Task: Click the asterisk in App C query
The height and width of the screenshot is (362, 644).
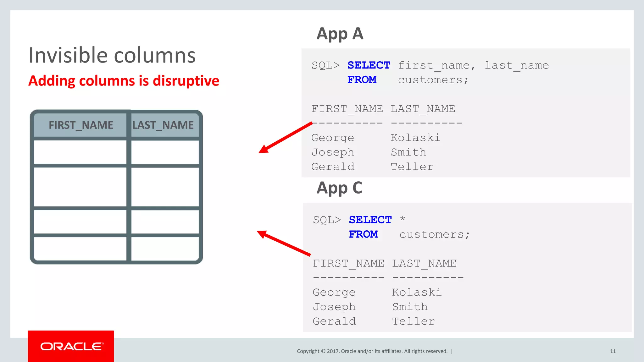Action: [x=402, y=218]
